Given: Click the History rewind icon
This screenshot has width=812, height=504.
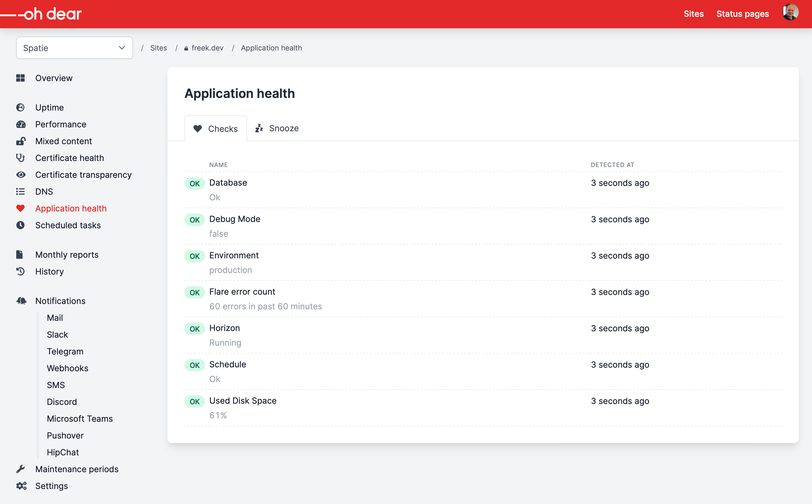Looking at the screenshot, I should [x=21, y=271].
